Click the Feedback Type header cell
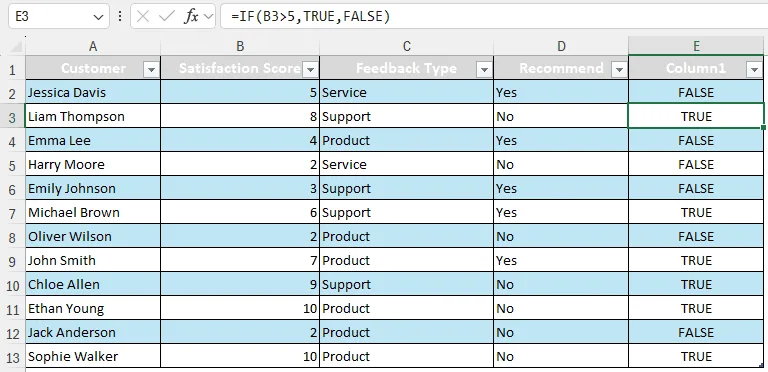Screen dimensions: 768x372 407,68
